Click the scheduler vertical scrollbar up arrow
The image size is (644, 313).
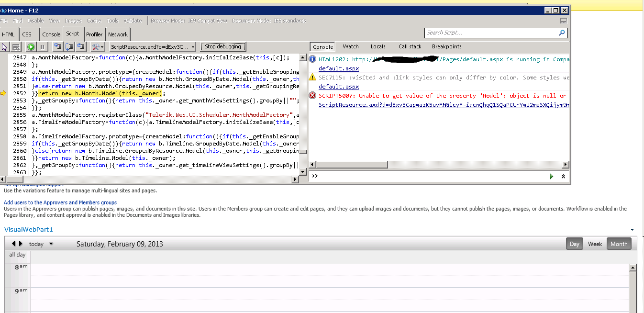point(632,267)
